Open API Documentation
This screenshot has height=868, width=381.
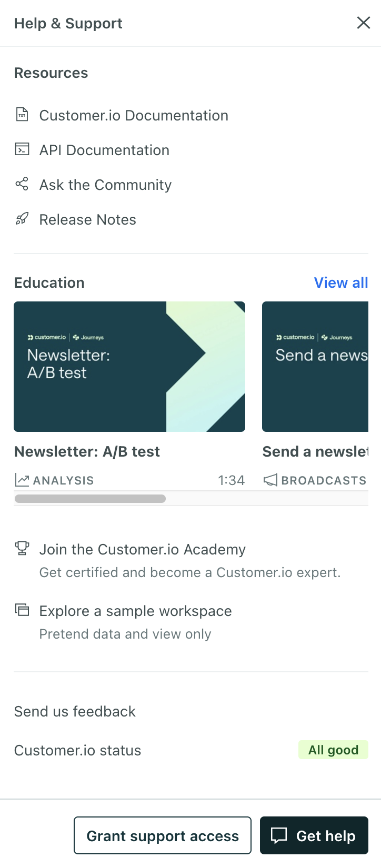(104, 150)
